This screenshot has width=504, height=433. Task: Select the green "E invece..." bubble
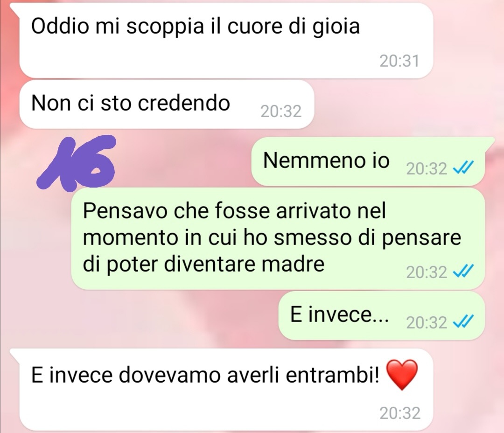pyautogui.click(x=382, y=316)
